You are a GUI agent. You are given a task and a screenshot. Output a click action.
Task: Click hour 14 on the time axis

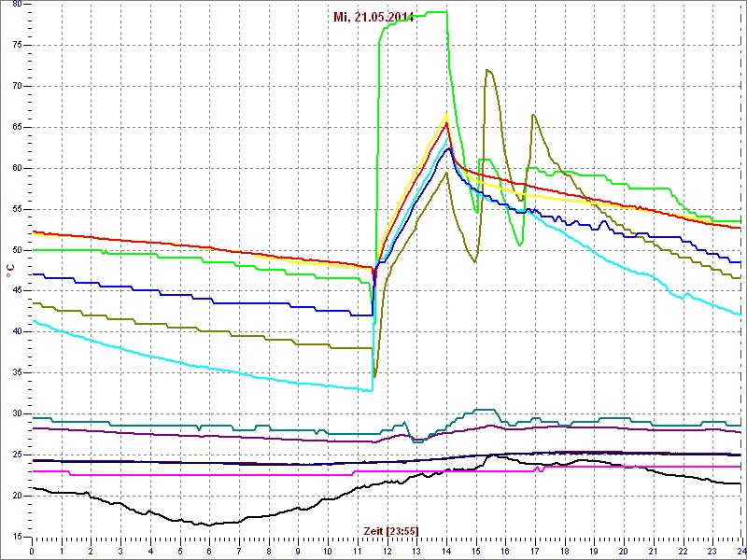tap(446, 551)
